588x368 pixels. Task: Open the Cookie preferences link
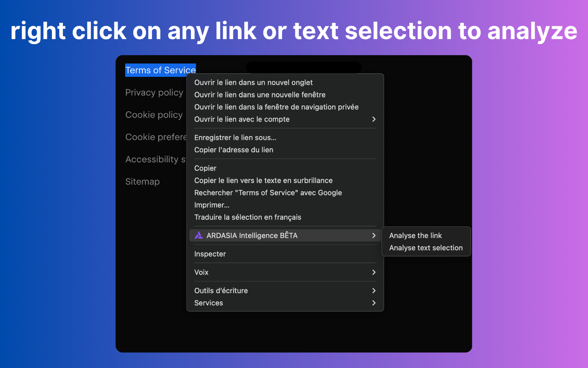click(156, 137)
